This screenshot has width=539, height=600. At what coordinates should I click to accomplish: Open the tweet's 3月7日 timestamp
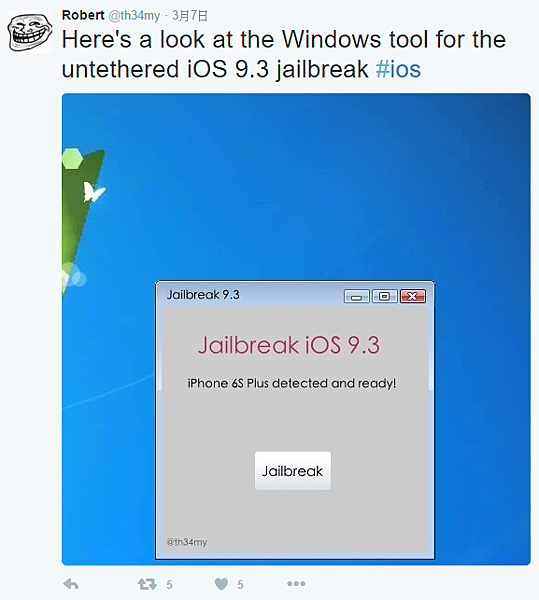click(x=190, y=16)
